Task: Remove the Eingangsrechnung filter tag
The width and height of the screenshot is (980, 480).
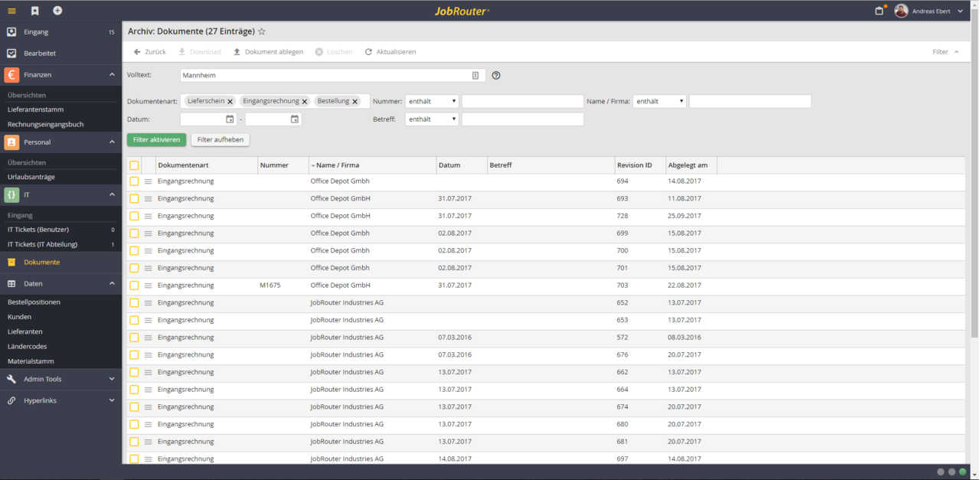Action: 304,102
